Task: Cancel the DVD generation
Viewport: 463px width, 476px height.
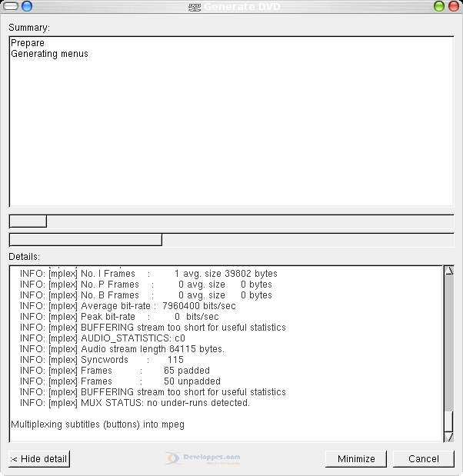Action: [x=423, y=459]
